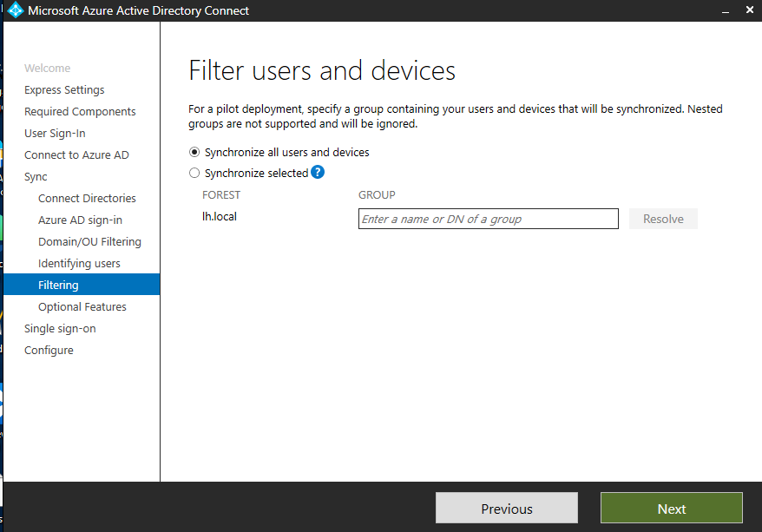Go back with the Previous button
Image resolution: width=762 pixels, height=532 pixels.
coord(507,509)
